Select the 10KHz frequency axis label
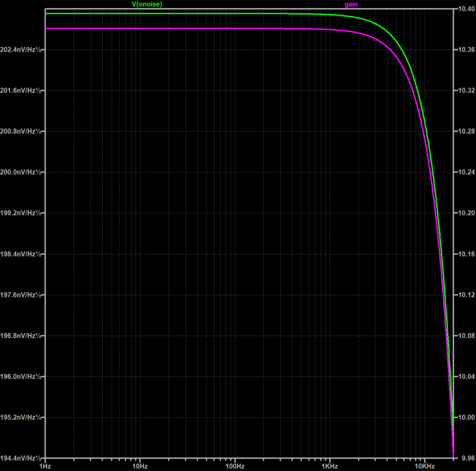This screenshot has width=476, height=471. (424, 465)
